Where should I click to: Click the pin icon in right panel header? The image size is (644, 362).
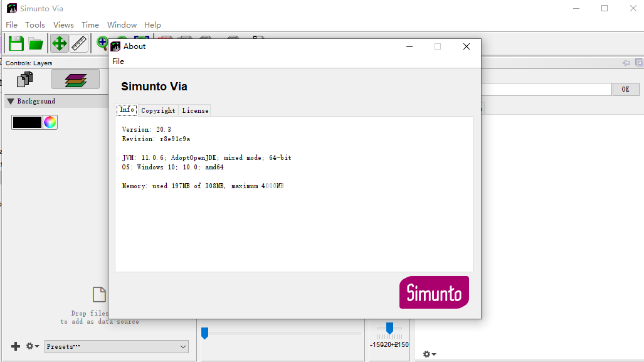626,63
